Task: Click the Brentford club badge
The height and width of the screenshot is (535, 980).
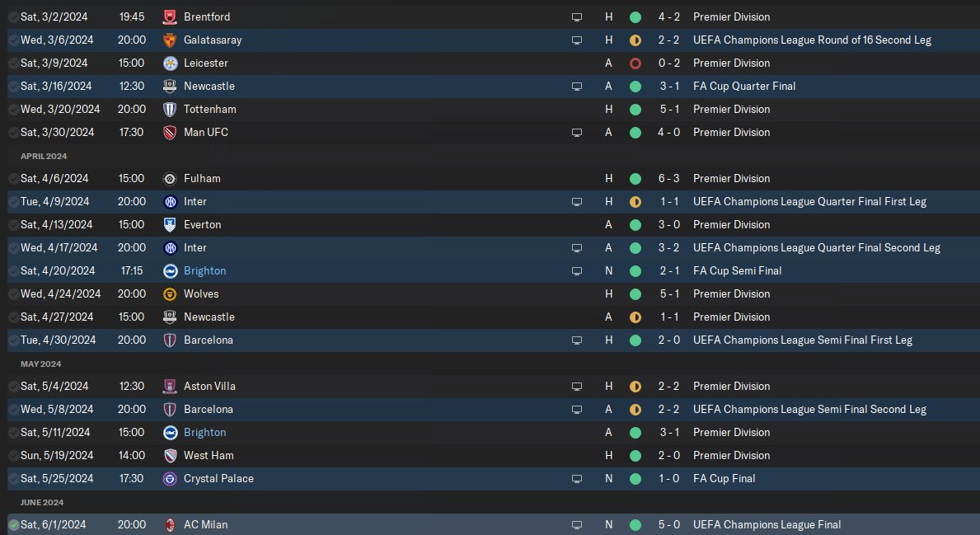Action: (169, 16)
